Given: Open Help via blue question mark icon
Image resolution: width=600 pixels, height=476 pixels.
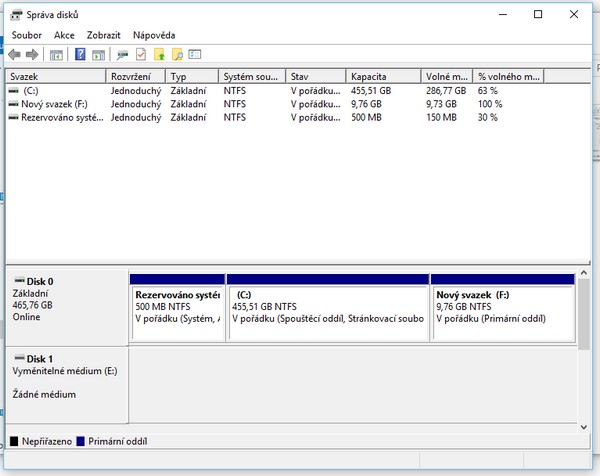Looking at the screenshot, I should coord(80,54).
